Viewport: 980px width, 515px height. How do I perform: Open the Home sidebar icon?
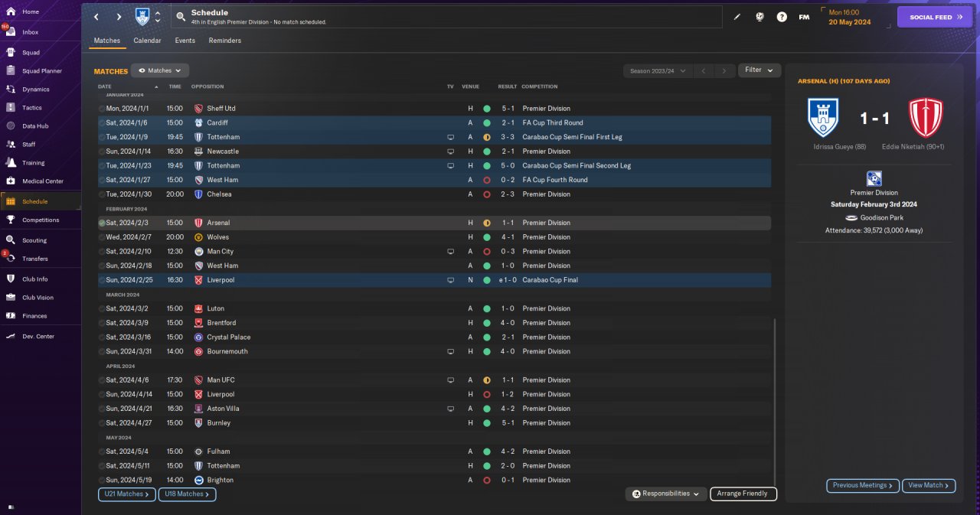click(11, 11)
